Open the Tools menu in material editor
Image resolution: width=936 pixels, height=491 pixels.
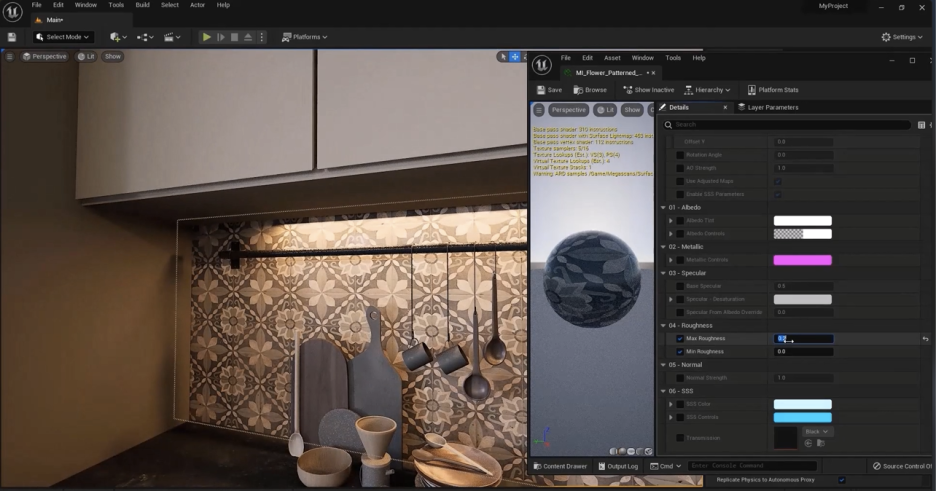click(x=673, y=58)
